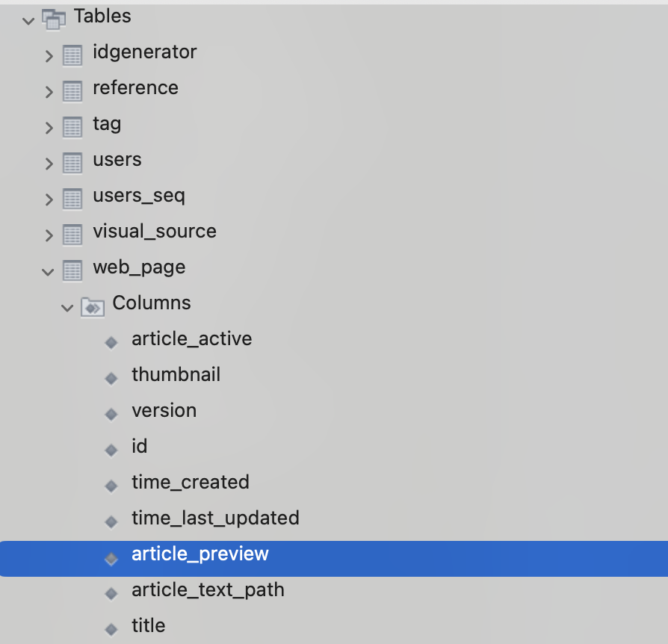The height and width of the screenshot is (644, 668).
Task: Select the thumbnail column
Action: coord(176,375)
